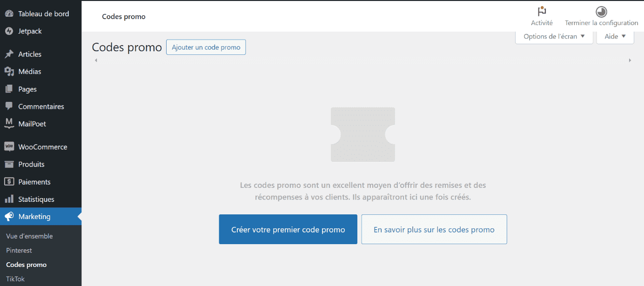
Task: Click the Activité flag icon
Action: click(x=542, y=12)
